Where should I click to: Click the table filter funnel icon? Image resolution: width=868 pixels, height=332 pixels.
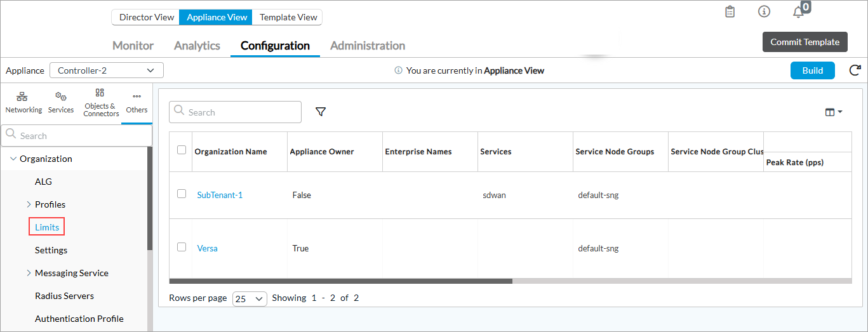(x=321, y=112)
